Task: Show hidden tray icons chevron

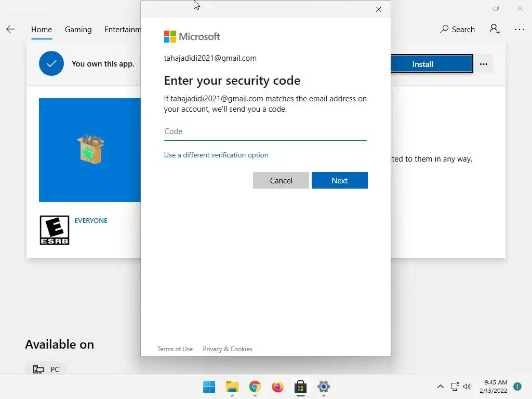Action: [441, 387]
